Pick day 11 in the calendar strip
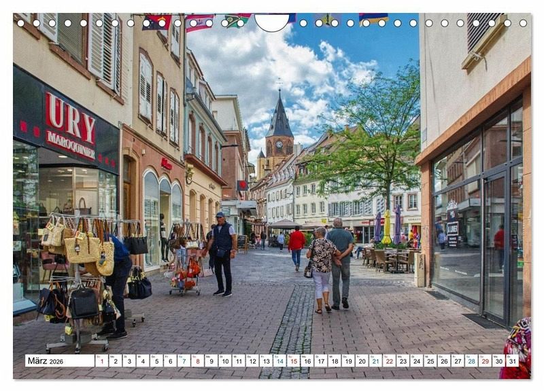544x392 pixels. tap(239, 361)
